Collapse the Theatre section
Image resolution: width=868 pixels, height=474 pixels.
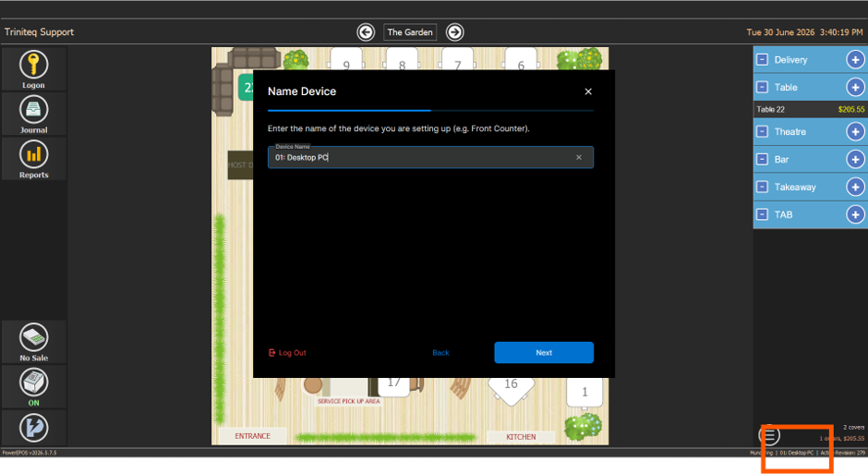coord(762,132)
